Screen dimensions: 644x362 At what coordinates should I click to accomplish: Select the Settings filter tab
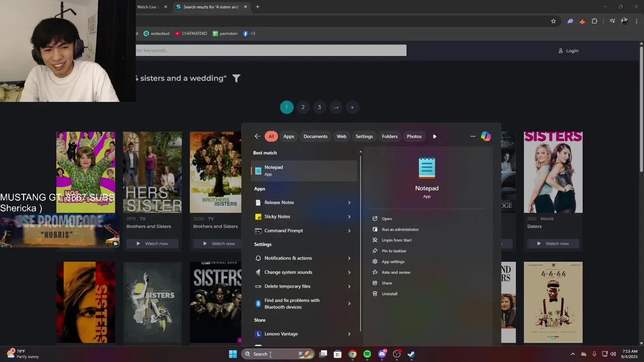coord(364,136)
